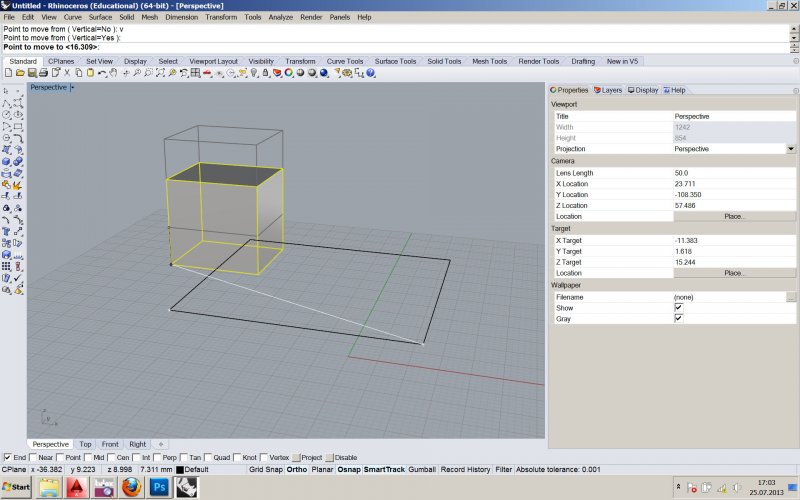Screen dimensions: 800x500
Task: Open the Properties panel options gear
Action: click(x=796, y=90)
